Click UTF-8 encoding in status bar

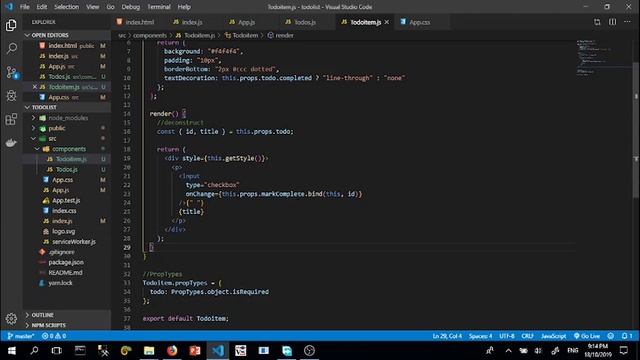(x=507, y=336)
